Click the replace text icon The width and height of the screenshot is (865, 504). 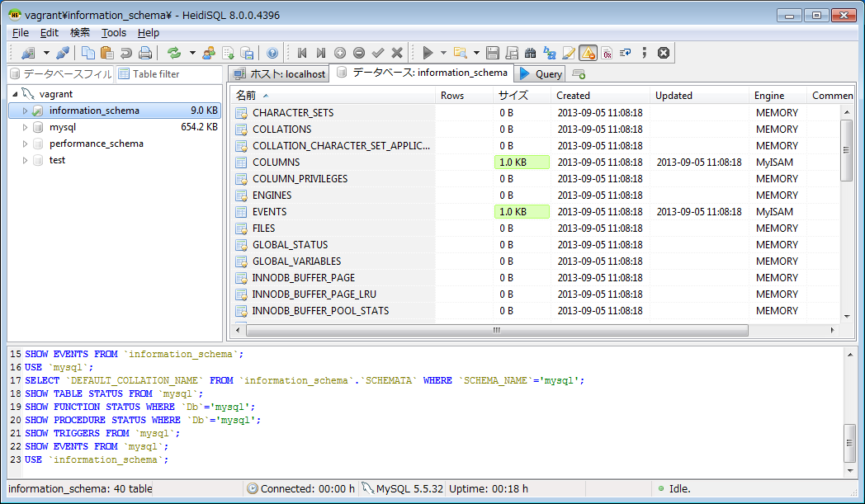pyautogui.click(x=550, y=53)
